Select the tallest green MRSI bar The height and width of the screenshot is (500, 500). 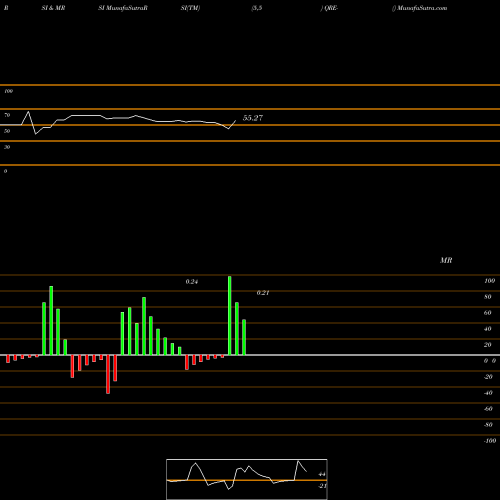[x=230, y=315]
